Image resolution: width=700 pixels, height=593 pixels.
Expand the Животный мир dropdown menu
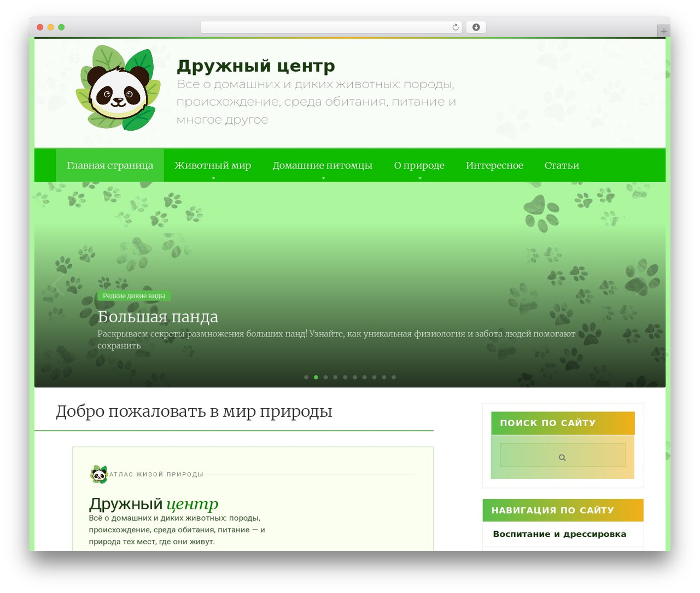point(213,165)
